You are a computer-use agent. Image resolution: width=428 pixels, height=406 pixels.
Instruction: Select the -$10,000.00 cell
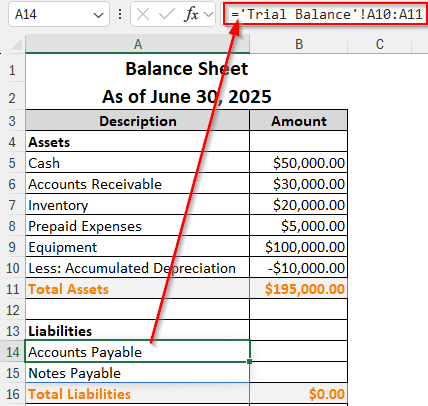click(x=299, y=268)
